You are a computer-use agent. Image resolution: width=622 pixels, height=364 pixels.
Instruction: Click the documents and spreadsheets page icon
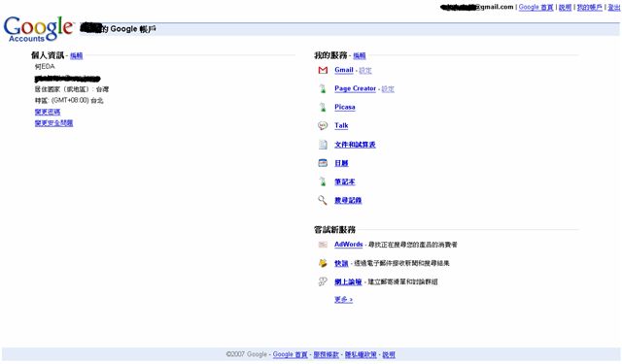(x=323, y=145)
